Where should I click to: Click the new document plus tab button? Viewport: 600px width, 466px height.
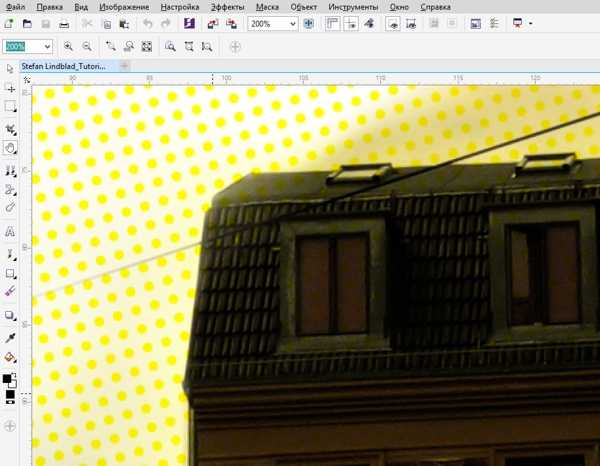click(x=124, y=66)
